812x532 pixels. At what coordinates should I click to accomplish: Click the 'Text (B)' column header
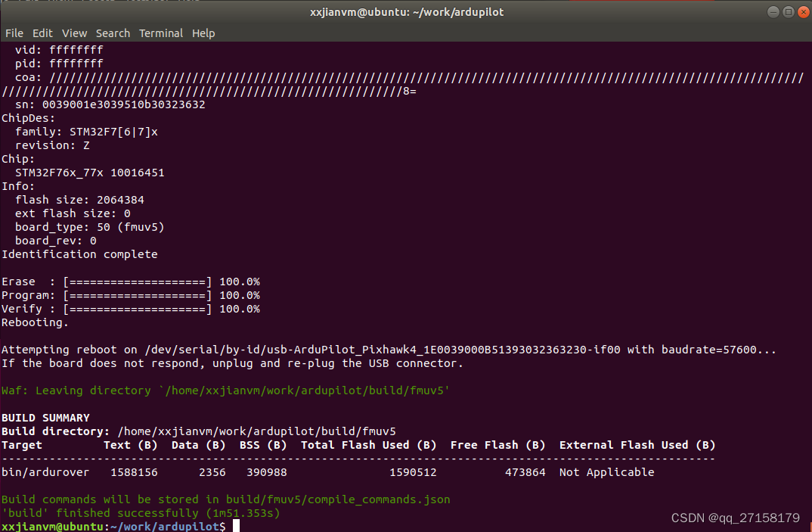(x=131, y=445)
